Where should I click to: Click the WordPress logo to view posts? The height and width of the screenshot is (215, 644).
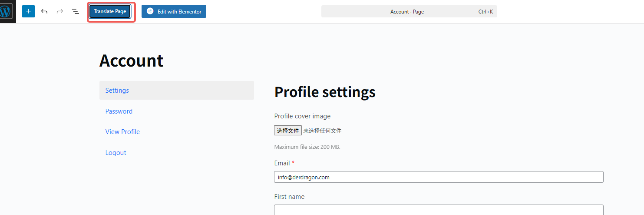[6, 11]
